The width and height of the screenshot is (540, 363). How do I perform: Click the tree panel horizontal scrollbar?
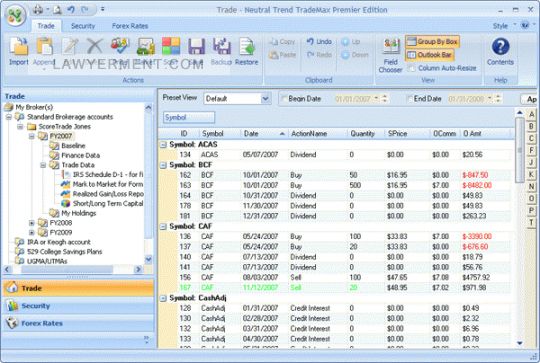click(x=72, y=269)
